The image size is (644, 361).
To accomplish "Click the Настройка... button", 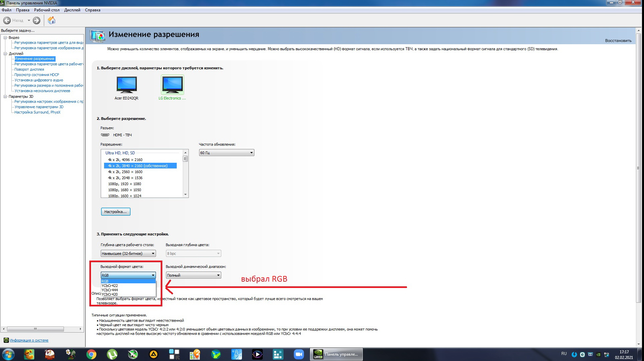I will pyautogui.click(x=115, y=212).
